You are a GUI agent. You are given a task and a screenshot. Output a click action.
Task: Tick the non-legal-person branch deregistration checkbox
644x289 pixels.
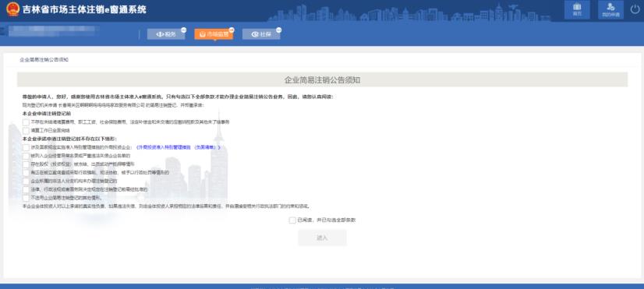[x=26, y=181]
